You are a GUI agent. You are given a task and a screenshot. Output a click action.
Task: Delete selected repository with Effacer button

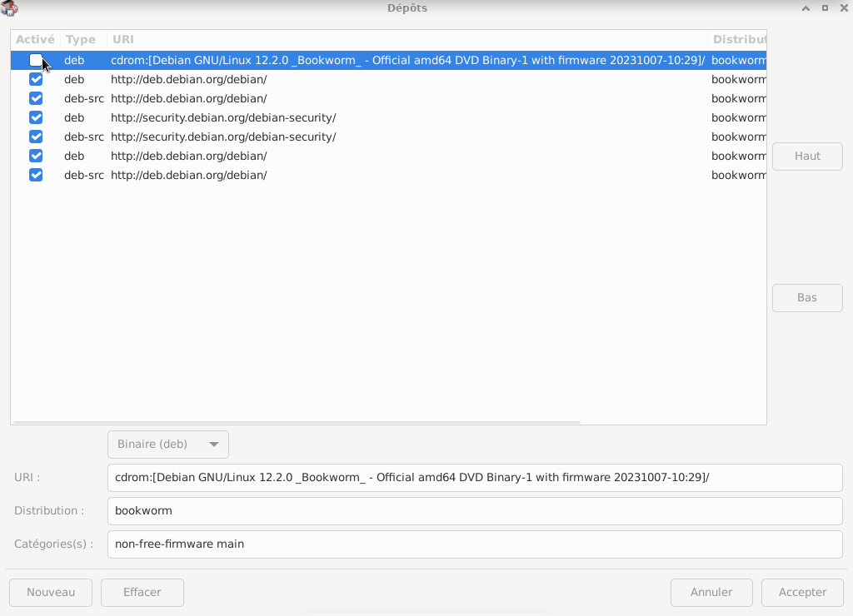[142, 592]
